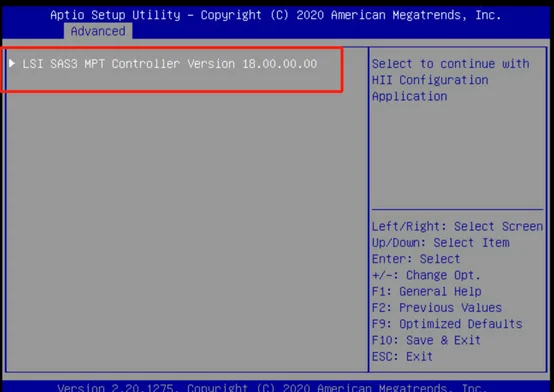The image size is (554, 392).
Task: Click 'F1: General Help' key hint
Action: pyautogui.click(x=426, y=291)
